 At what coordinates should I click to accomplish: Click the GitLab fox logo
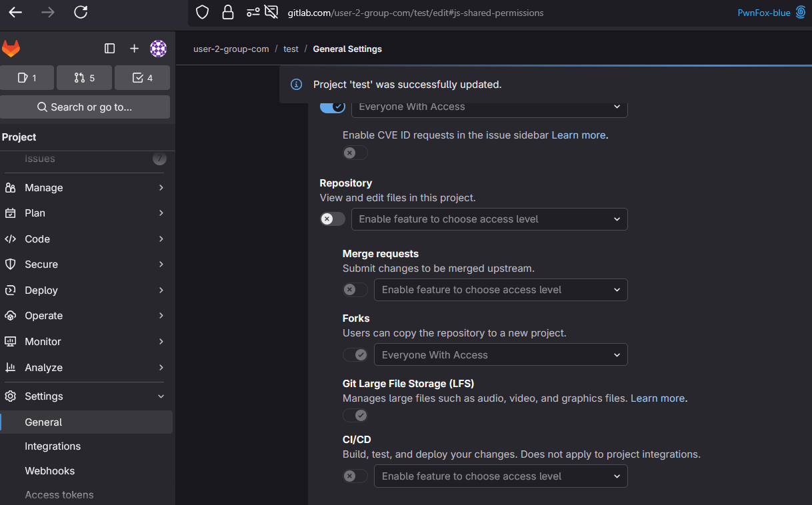11,49
